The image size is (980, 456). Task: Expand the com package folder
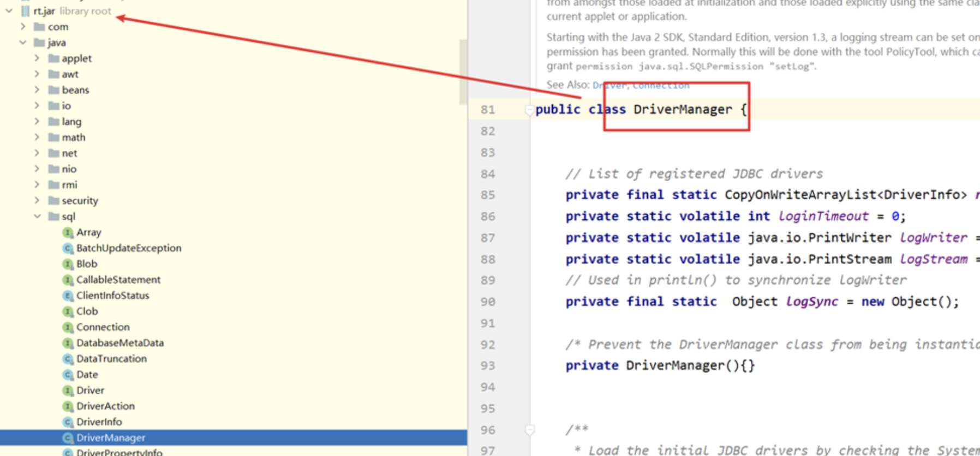(x=23, y=26)
